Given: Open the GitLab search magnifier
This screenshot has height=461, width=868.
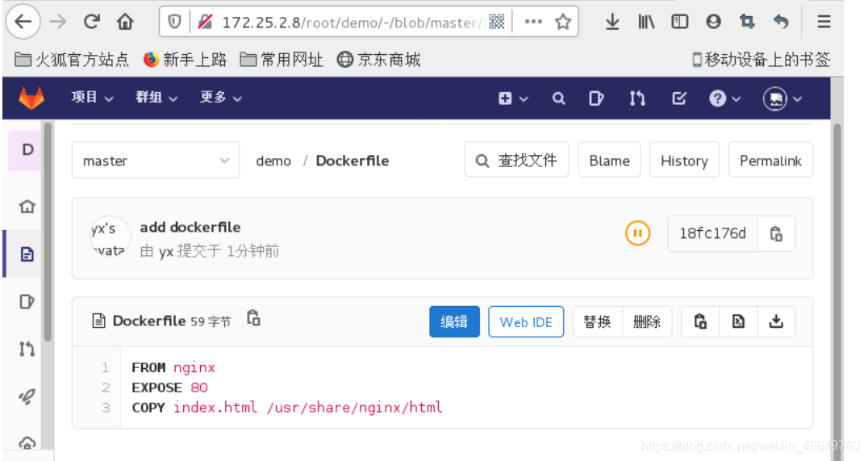Looking at the screenshot, I should pyautogui.click(x=558, y=98).
